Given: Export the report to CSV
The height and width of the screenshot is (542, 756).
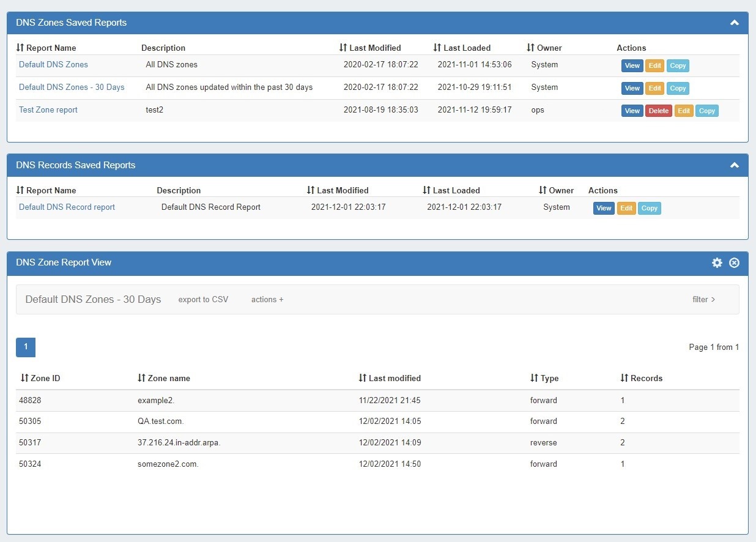Looking at the screenshot, I should (x=203, y=300).
